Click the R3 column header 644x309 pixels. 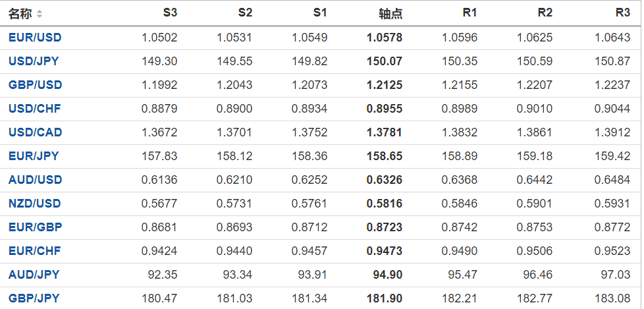point(622,13)
